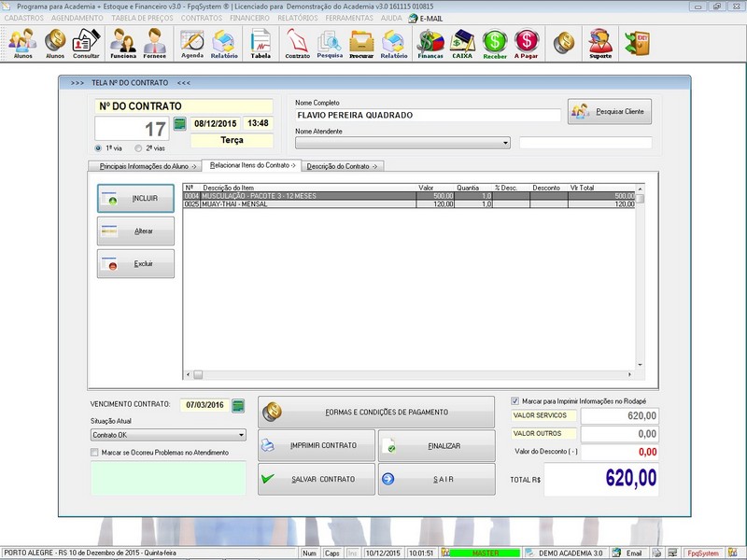The height and width of the screenshot is (560, 747).
Task: Open the Tabela price table icon
Action: tap(261, 43)
